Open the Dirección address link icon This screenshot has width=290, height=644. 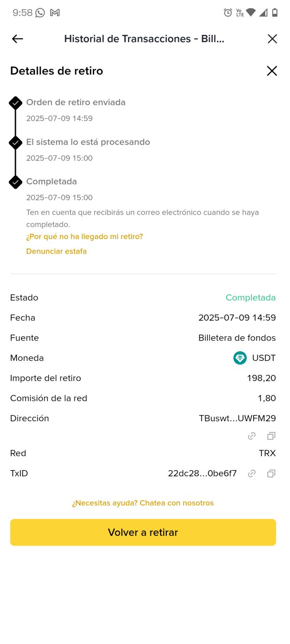(251, 436)
